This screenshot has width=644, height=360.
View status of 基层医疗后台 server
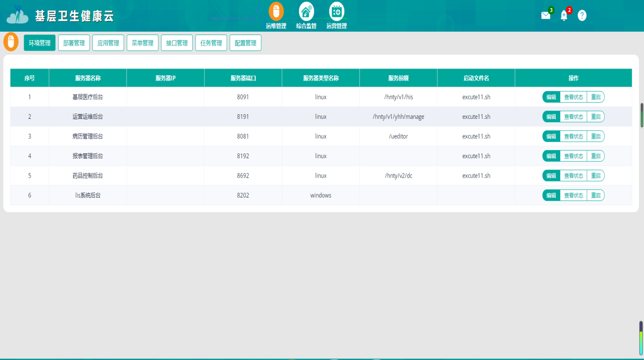tap(573, 97)
